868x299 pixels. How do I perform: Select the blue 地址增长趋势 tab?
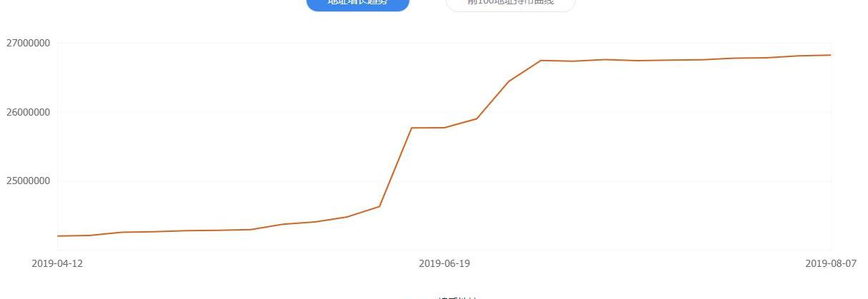tap(357, 3)
